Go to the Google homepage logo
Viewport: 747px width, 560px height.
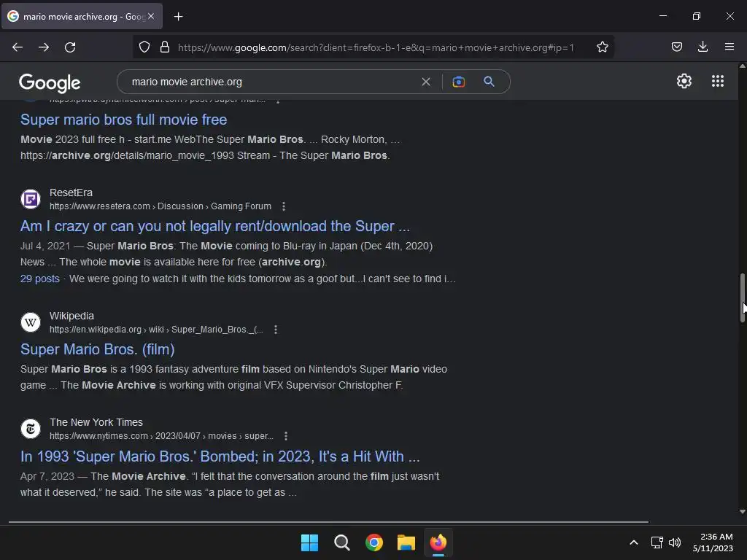pyautogui.click(x=50, y=83)
